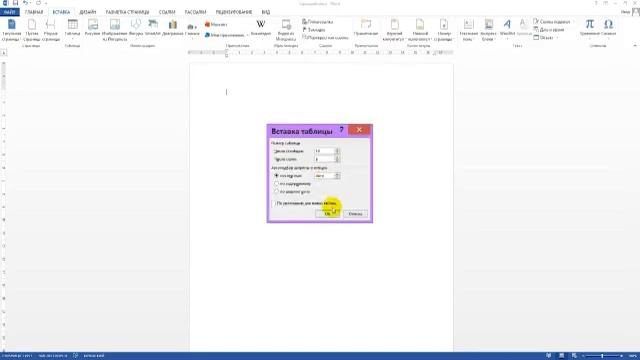640x360 pixels.
Task: Click the Read Mode view icon in status bar
Action: (x=549, y=356)
